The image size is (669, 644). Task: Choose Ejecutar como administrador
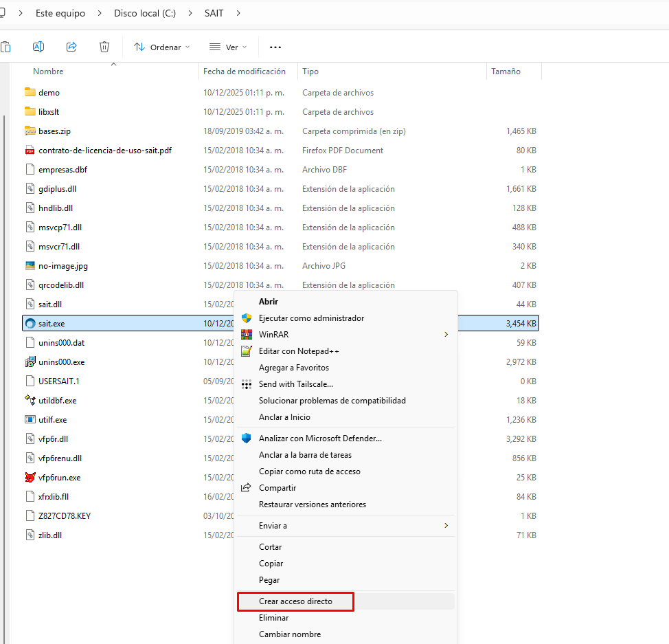pos(311,318)
